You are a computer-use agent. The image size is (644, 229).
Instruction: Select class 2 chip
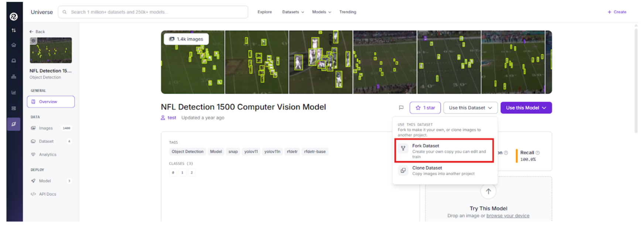(x=192, y=173)
